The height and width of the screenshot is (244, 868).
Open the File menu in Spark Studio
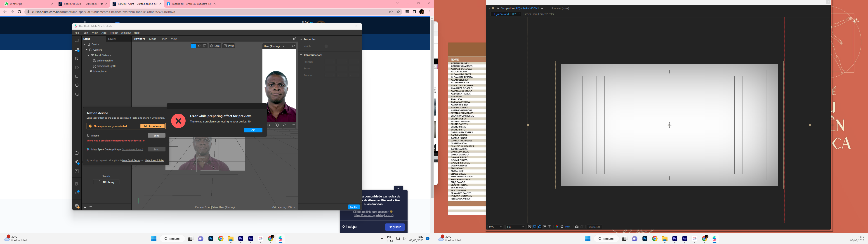[77, 33]
